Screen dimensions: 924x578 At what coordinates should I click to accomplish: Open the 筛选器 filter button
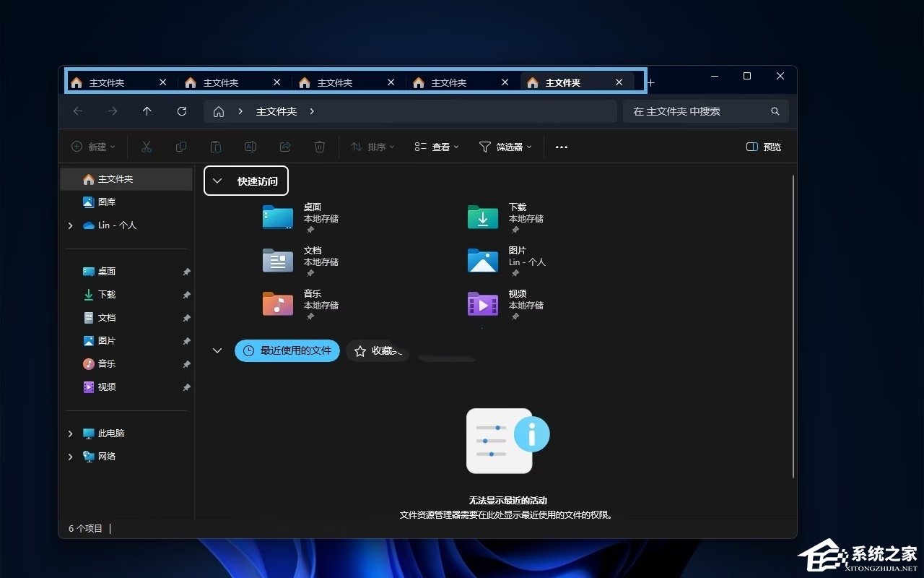click(505, 147)
